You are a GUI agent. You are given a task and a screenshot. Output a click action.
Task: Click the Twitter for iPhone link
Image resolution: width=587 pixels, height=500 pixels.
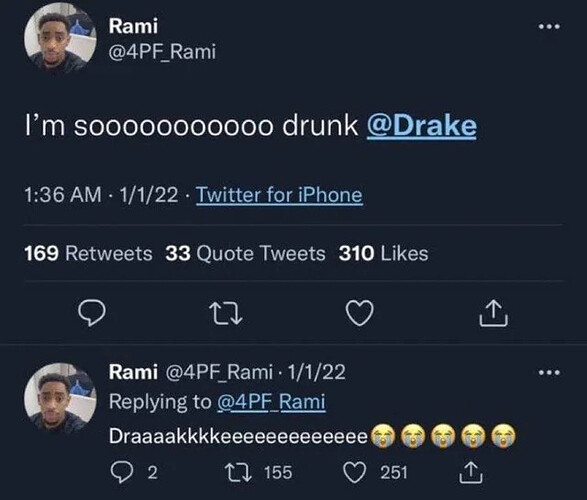[x=279, y=195]
